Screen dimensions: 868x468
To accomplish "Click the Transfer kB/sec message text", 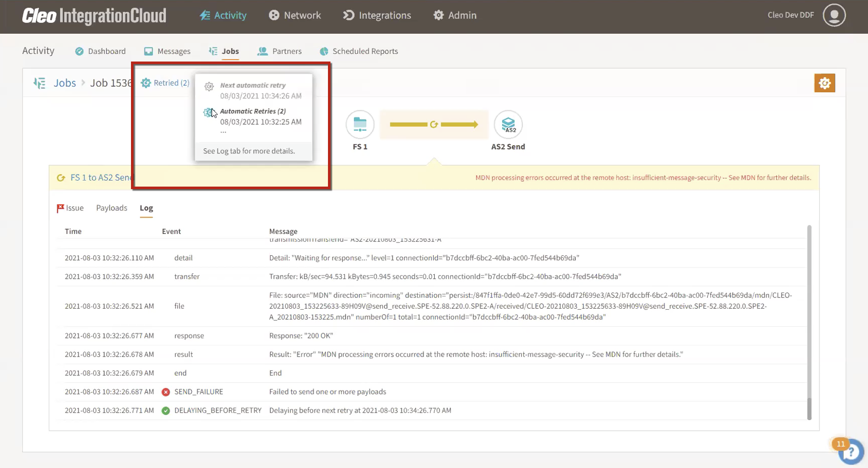I will (445, 276).
